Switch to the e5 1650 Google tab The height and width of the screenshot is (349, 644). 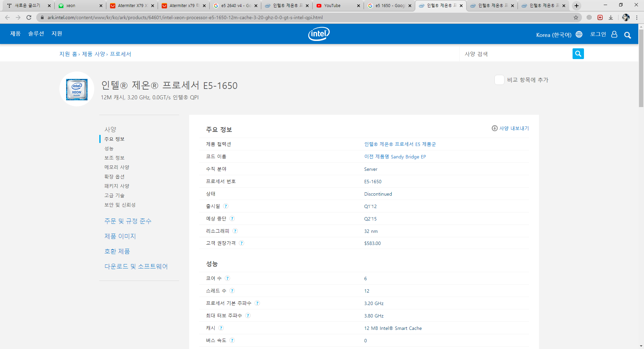[389, 6]
